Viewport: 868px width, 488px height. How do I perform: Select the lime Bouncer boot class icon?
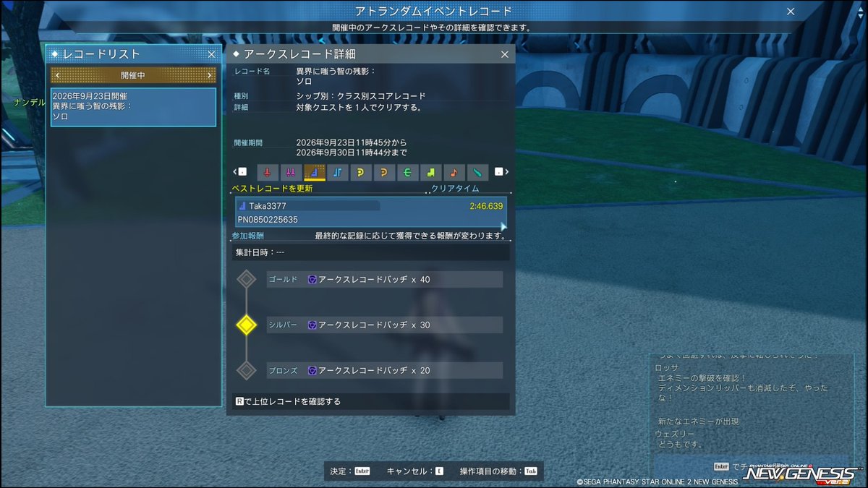[430, 172]
